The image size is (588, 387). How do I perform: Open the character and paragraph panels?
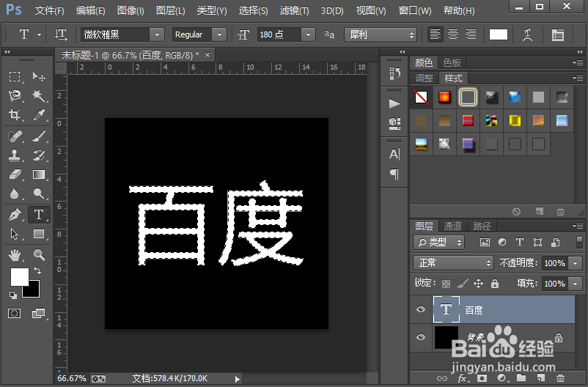click(558, 35)
